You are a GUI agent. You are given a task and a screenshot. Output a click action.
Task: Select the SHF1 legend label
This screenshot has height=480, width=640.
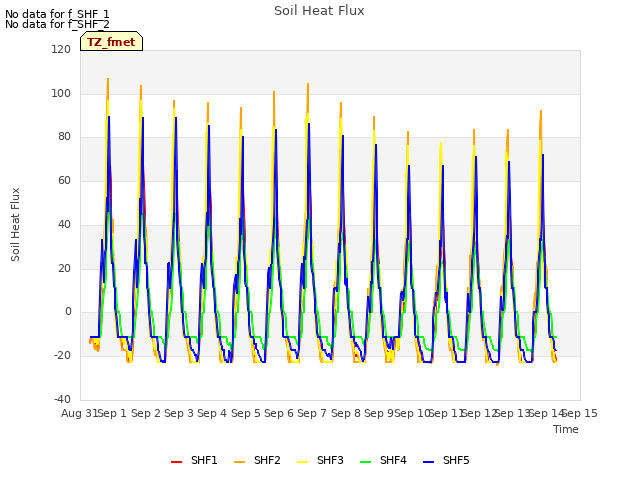pos(204,460)
